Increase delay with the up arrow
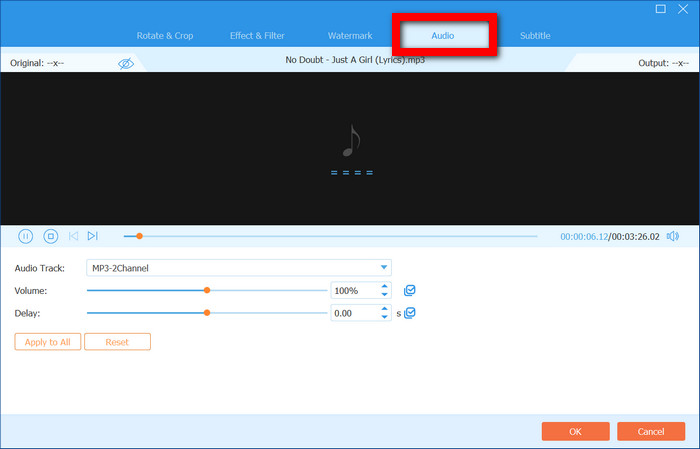Screen dimensions: 700x449 tap(384, 309)
